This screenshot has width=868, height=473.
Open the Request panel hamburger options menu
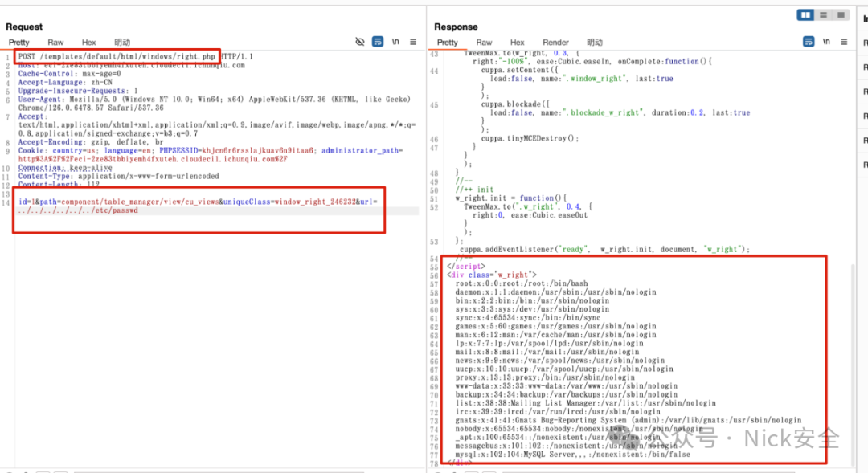coord(413,42)
